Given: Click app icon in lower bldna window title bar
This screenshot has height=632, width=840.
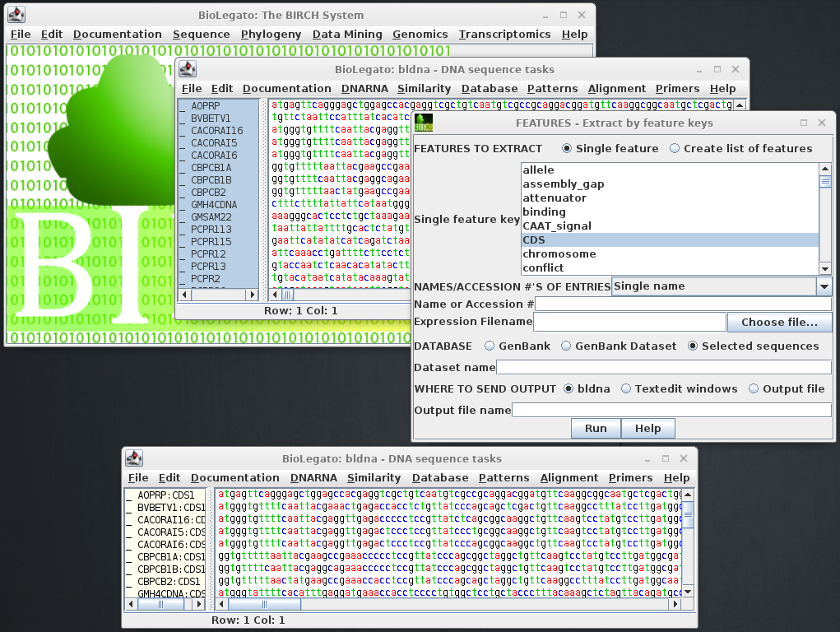Looking at the screenshot, I should (134, 458).
